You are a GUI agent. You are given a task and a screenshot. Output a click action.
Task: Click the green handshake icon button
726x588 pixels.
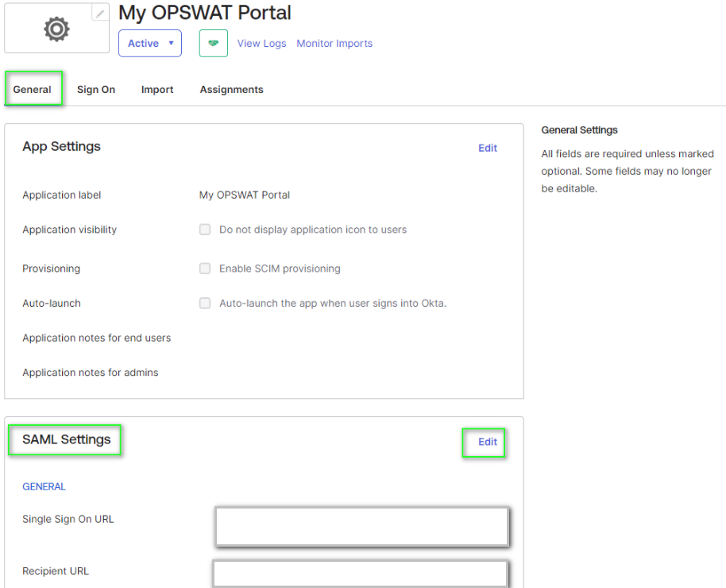(x=214, y=43)
